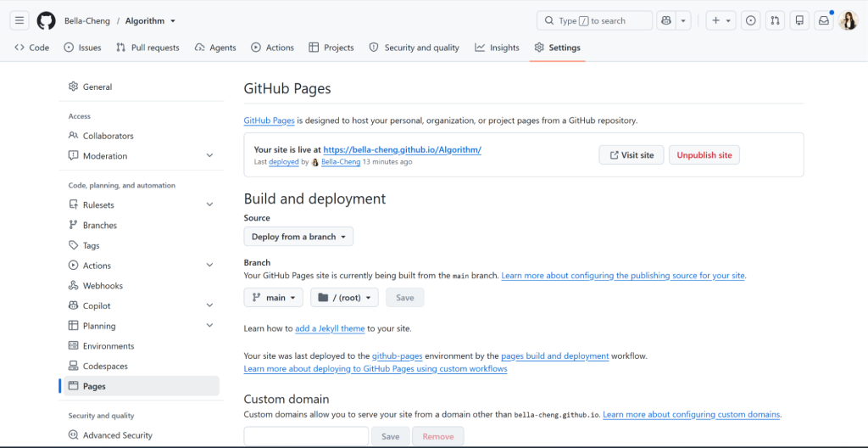
Task: Open publishing source configuration help link
Action: [x=623, y=276]
